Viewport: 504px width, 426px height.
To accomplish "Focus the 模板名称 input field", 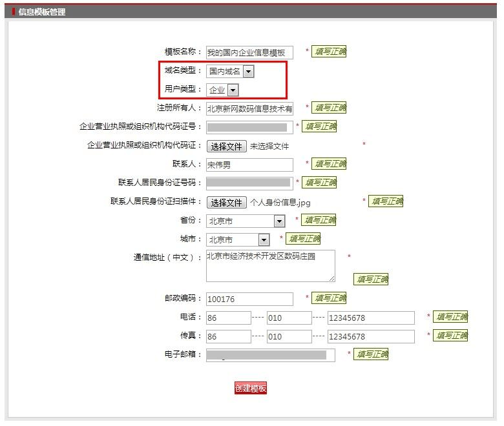I will click(249, 53).
